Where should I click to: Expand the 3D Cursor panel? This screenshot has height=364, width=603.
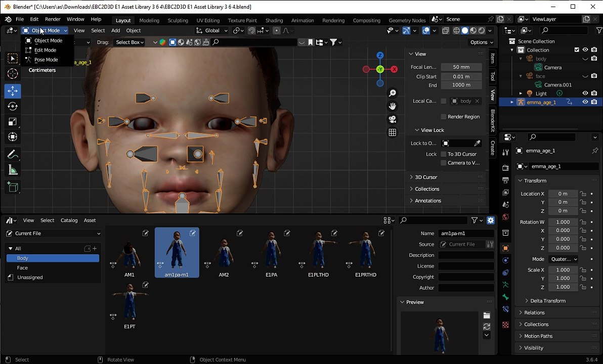click(426, 177)
